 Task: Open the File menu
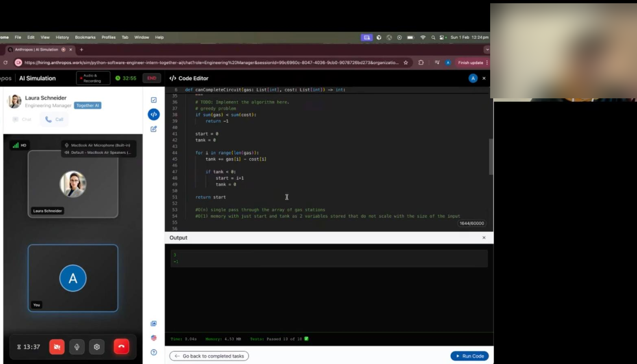click(x=18, y=37)
